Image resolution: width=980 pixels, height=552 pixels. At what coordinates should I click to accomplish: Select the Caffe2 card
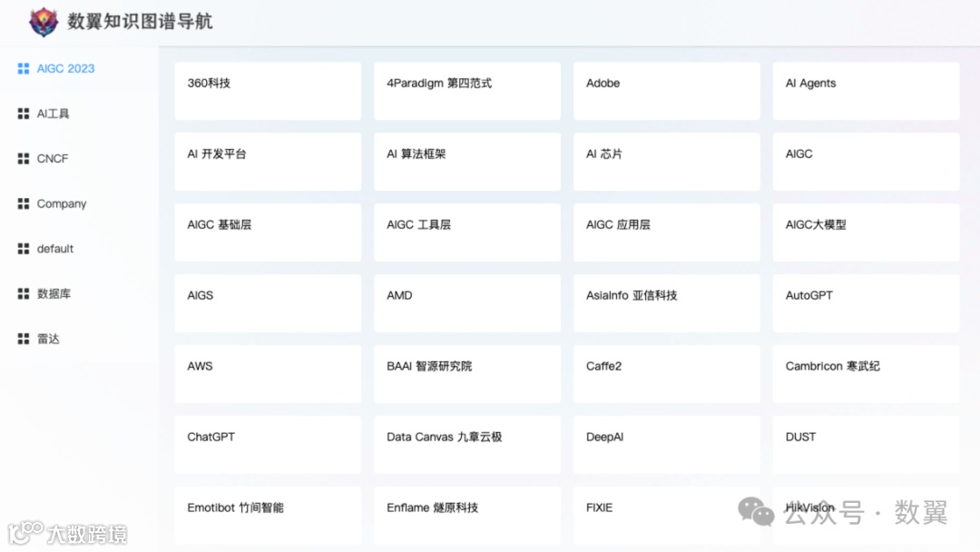667,373
